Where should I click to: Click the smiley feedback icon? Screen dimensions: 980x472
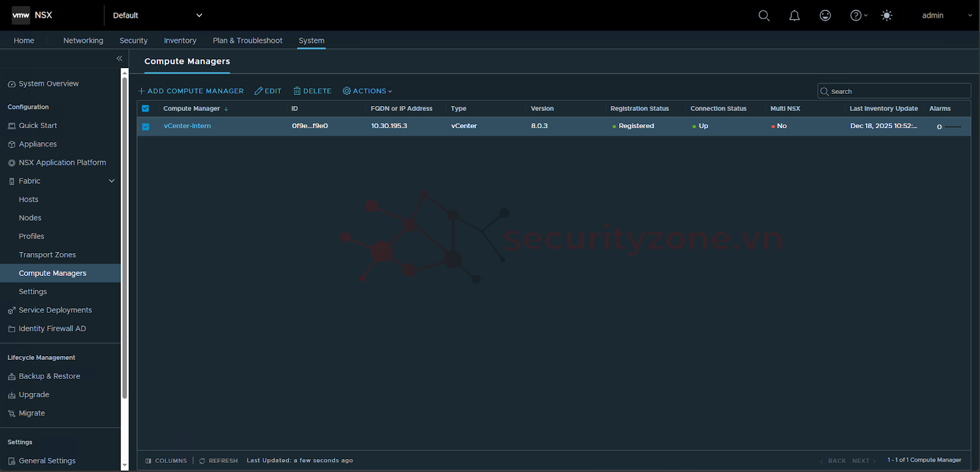coord(825,15)
